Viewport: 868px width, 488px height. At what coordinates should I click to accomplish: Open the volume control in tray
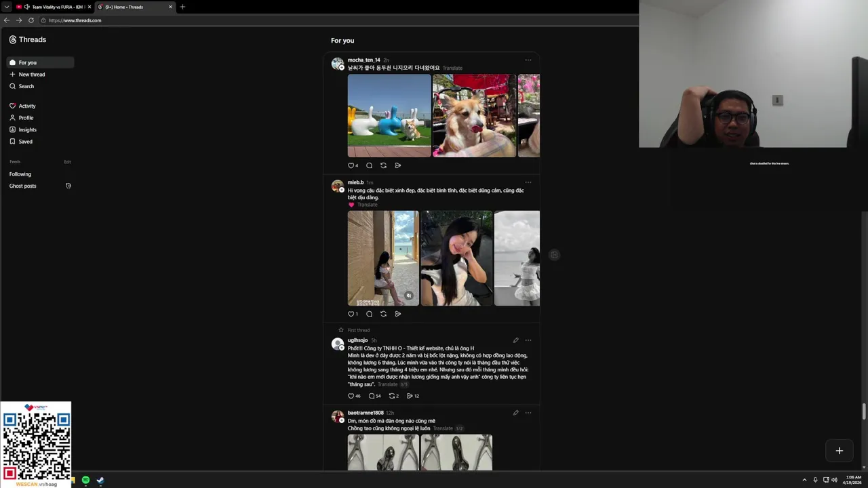click(x=834, y=481)
